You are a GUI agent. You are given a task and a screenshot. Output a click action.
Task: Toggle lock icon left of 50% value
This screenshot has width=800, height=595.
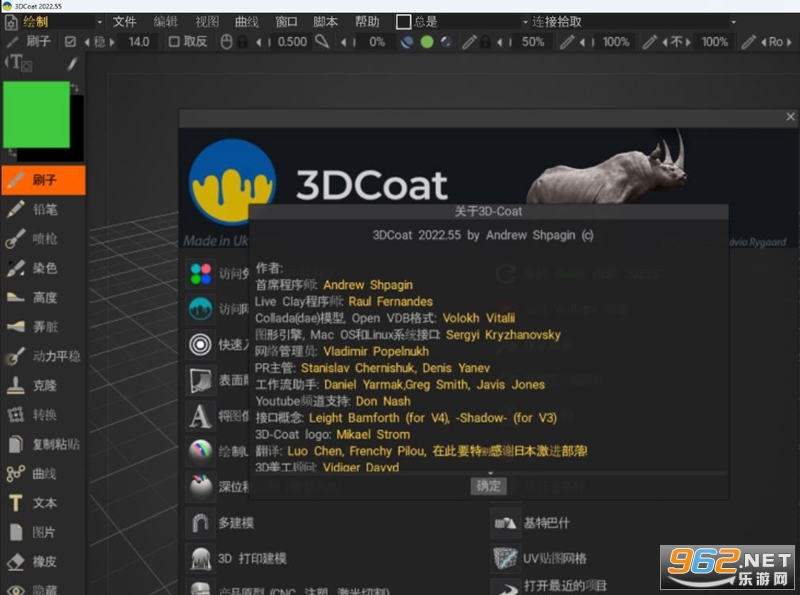(x=486, y=42)
